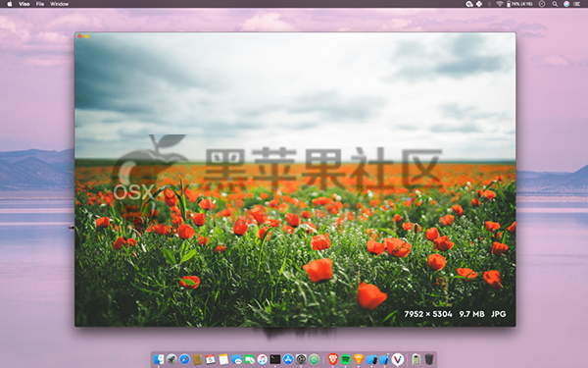
Task: Open the Apple menu
Action: pos(10,4)
